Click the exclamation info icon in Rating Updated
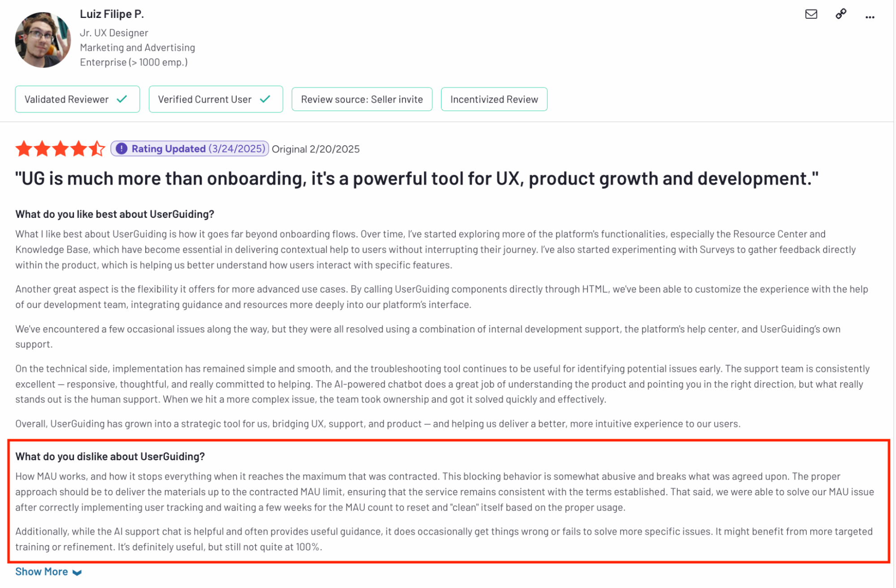Screen dimensions: 896x588 pyautogui.click(x=121, y=148)
